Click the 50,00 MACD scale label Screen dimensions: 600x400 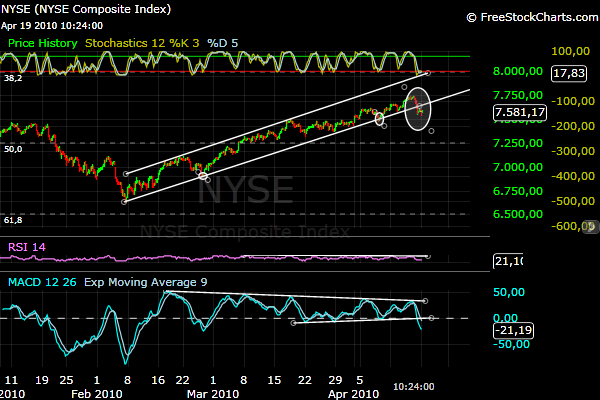click(509, 292)
